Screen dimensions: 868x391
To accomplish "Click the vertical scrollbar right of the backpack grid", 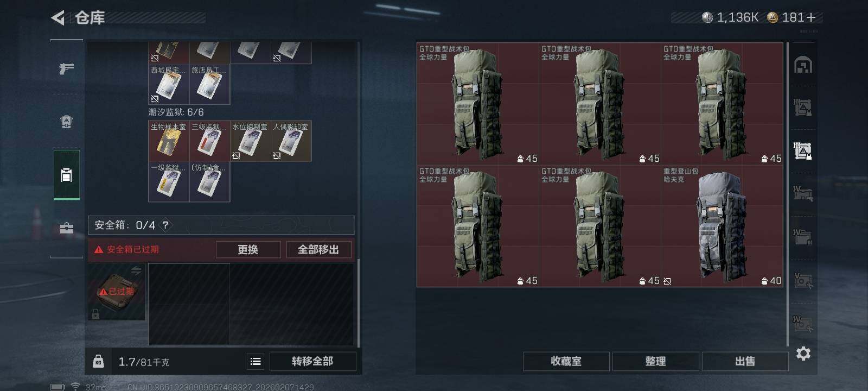I will [x=787, y=194].
